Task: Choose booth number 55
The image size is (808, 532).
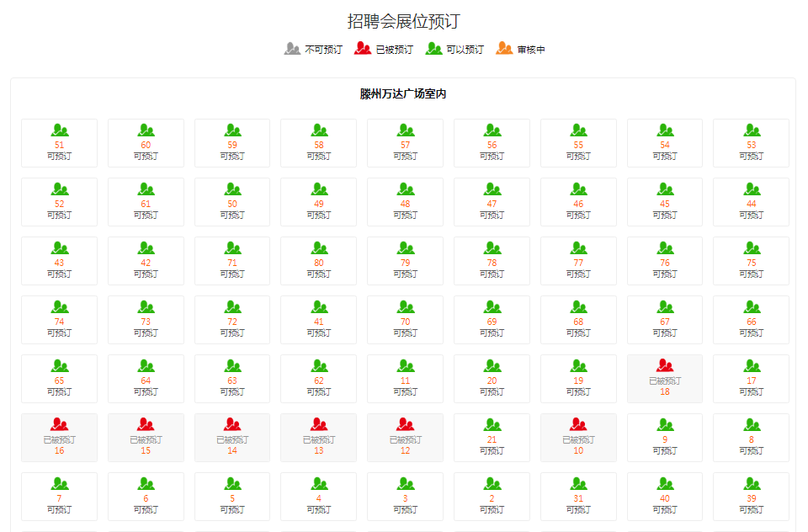Action: coord(578,143)
